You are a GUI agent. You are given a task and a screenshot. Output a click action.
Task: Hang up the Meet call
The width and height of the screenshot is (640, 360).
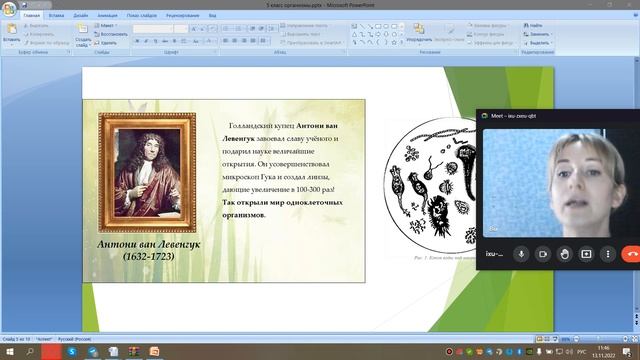coord(631,254)
